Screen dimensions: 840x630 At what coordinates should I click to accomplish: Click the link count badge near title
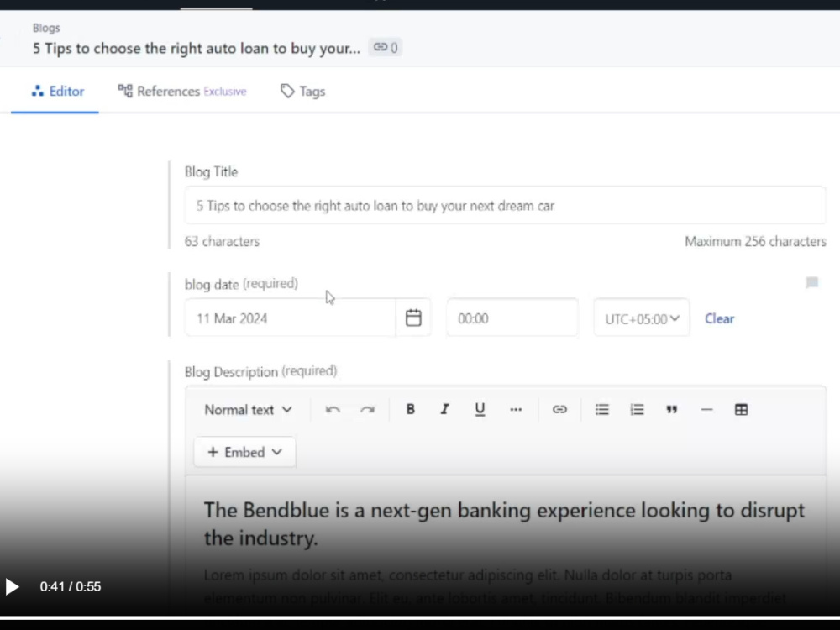[386, 48]
